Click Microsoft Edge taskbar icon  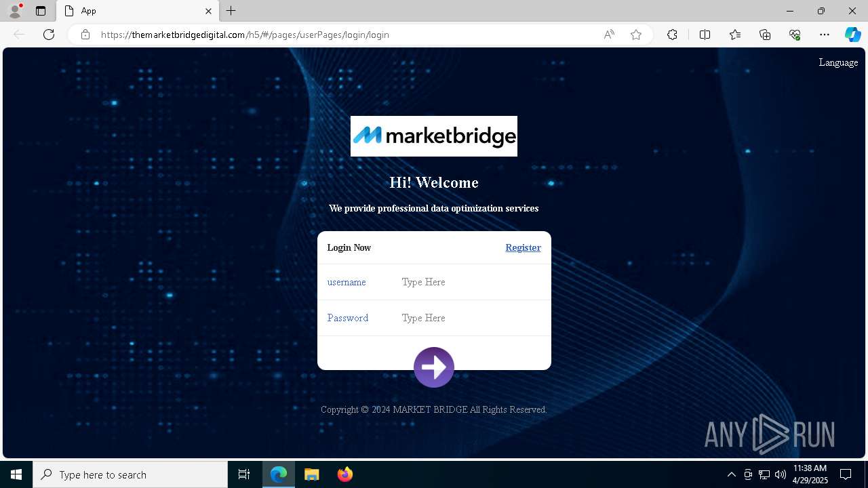tap(279, 474)
